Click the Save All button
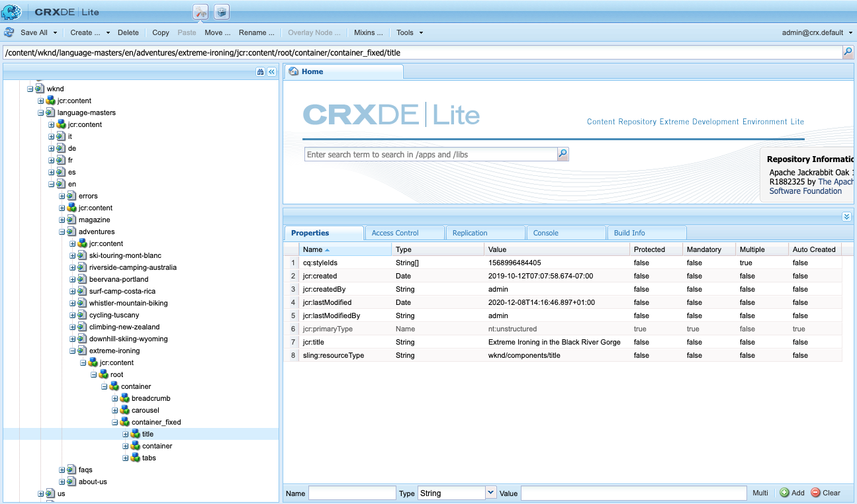The height and width of the screenshot is (504, 857). coord(34,32)
